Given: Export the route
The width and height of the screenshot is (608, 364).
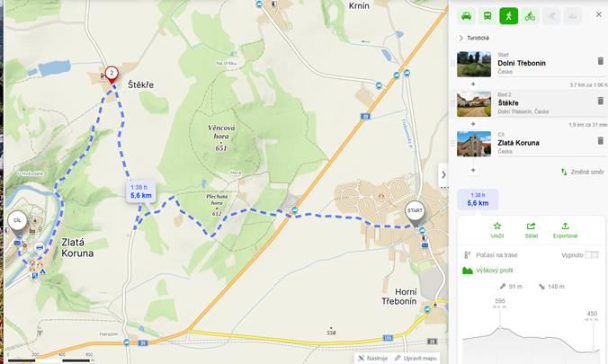Looking at the screenshot, I should pyautogui.click(x=565, y=230).
